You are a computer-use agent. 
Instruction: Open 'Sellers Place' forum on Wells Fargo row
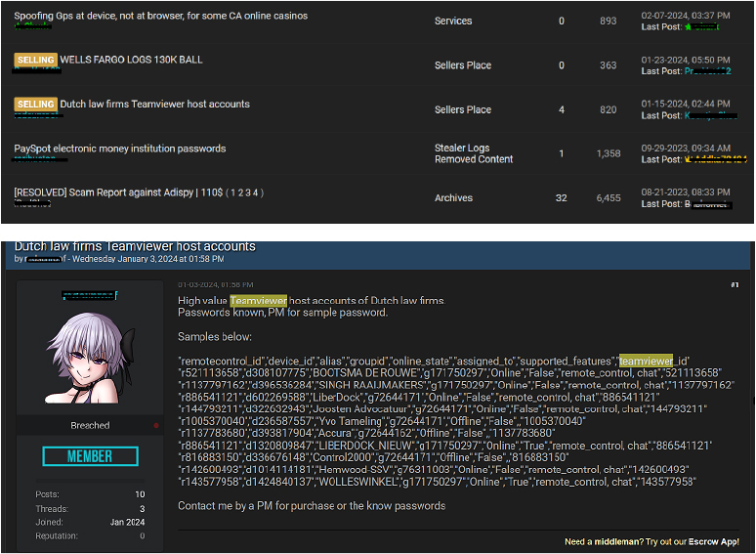[463, 65]
